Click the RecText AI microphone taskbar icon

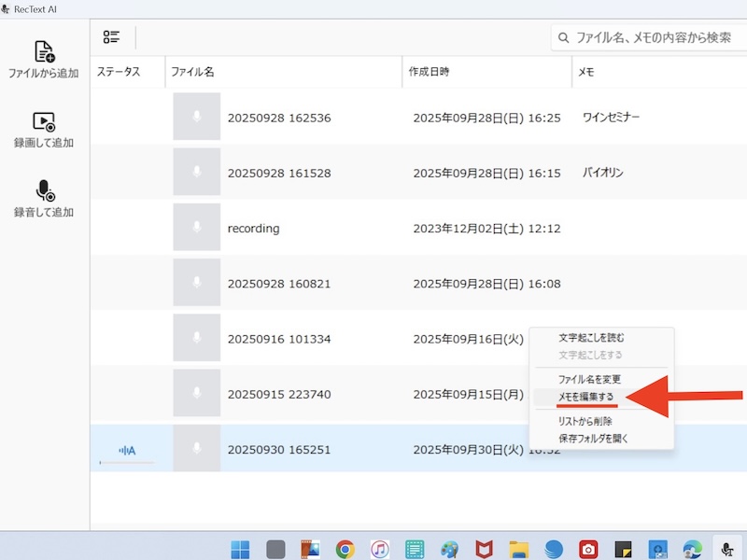pos(725,549)
